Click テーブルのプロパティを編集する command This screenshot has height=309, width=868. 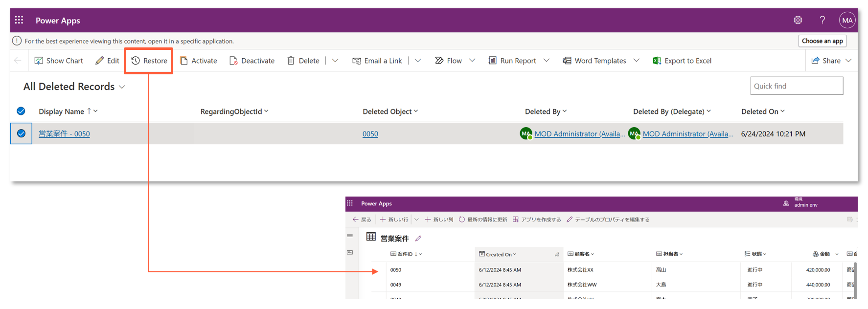pyautogui.click(x=608, y=220)
